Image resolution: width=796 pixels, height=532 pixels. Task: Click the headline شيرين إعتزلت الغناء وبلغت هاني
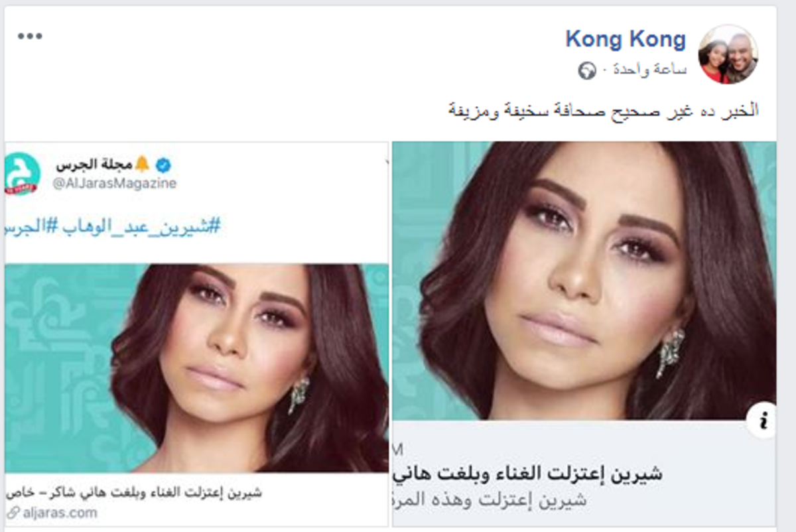528,474
